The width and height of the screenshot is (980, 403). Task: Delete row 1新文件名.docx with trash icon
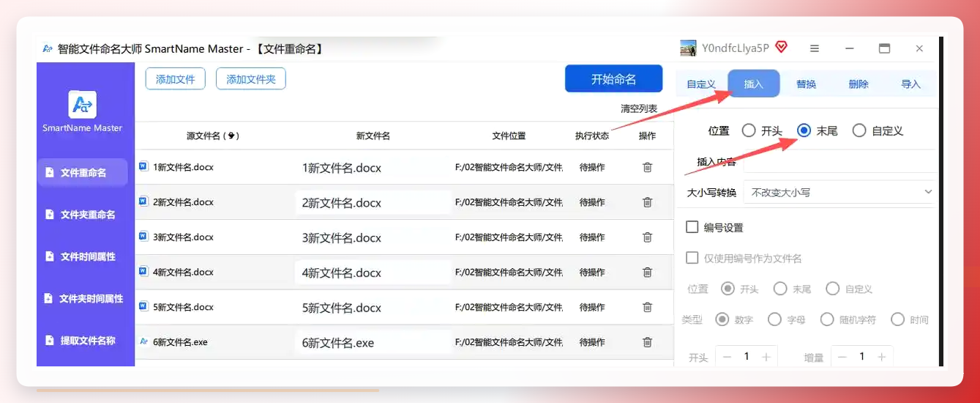(647, 167)
